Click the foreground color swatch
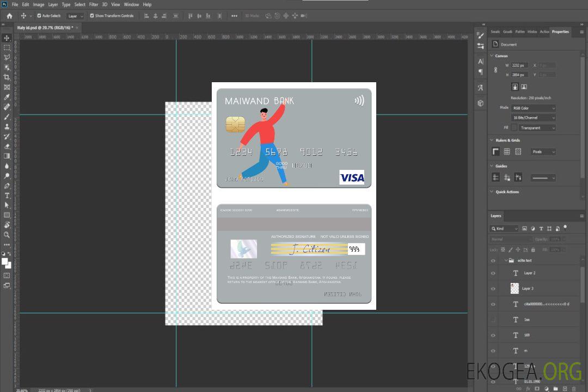This screenshot has width=588, height=392. tap(5, 261)
